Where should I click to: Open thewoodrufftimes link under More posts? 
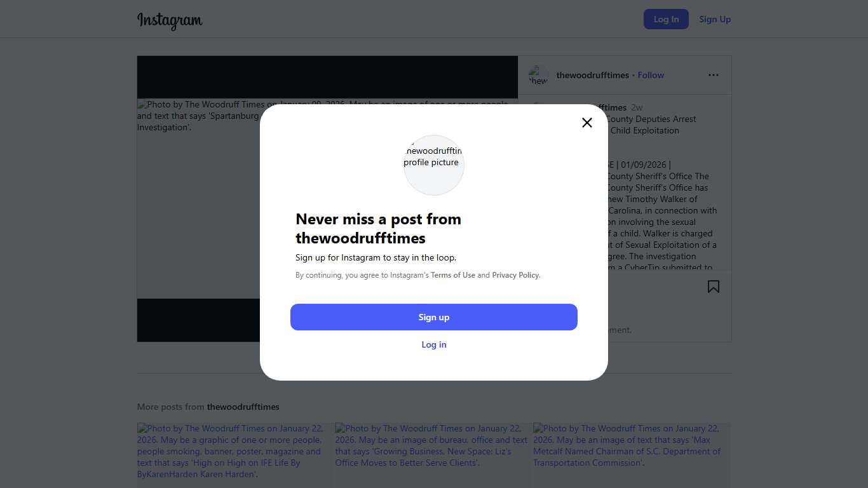click(x=243, y=407)
